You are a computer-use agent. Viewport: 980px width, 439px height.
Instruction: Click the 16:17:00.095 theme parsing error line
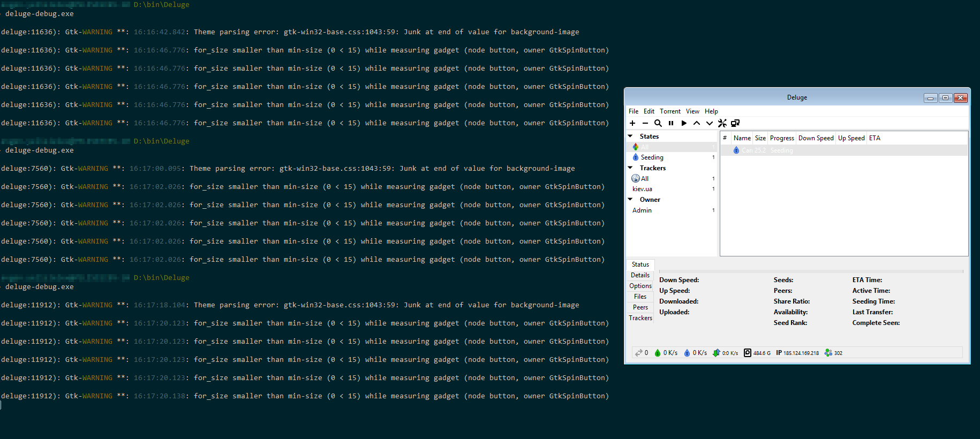pyautogui.click(x=288, y=169)
